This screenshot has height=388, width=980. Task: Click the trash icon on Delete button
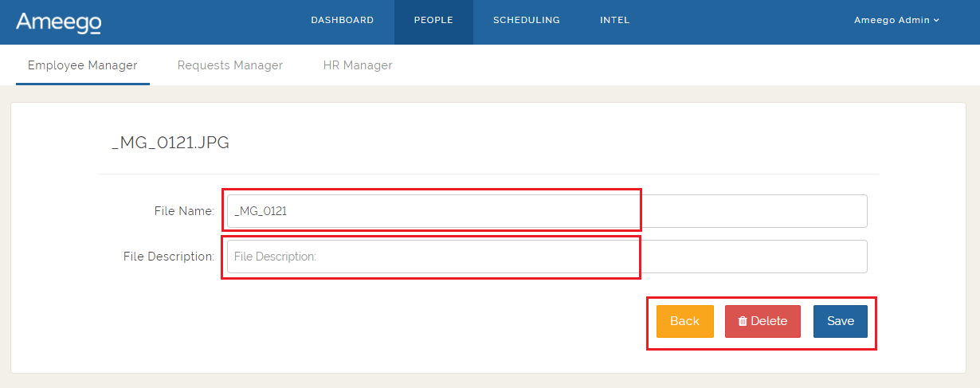coord(743,321)
